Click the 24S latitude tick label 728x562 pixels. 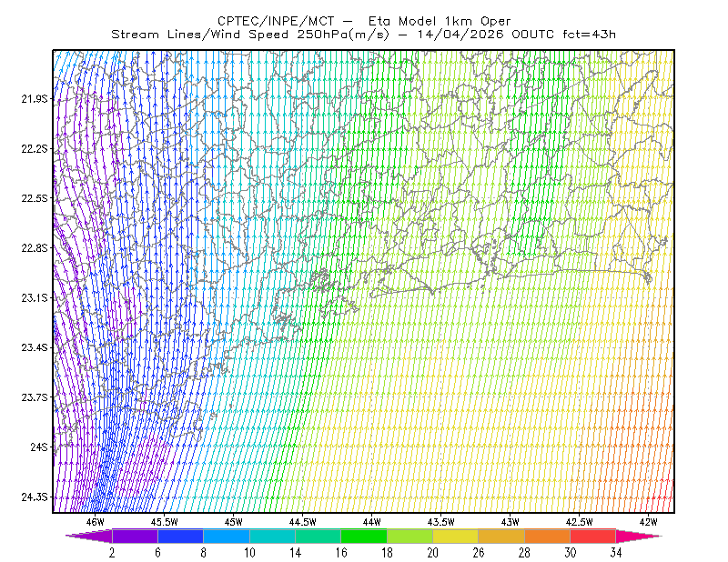pyautogui.click(x=39, y=447)
